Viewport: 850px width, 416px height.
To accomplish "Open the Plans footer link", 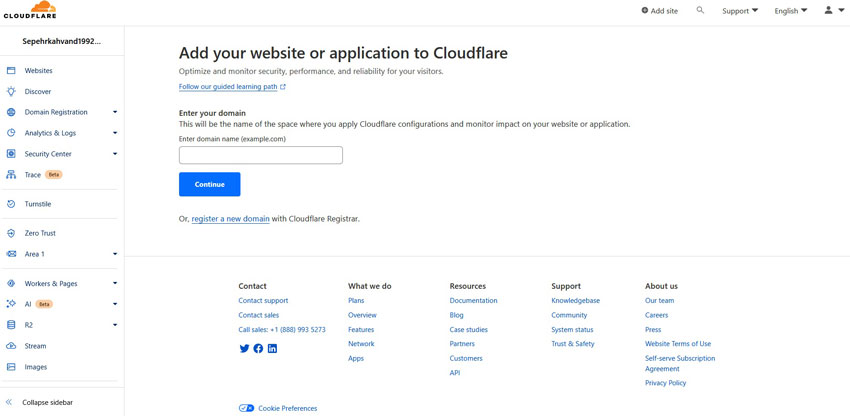I will (x=356, y=300).
